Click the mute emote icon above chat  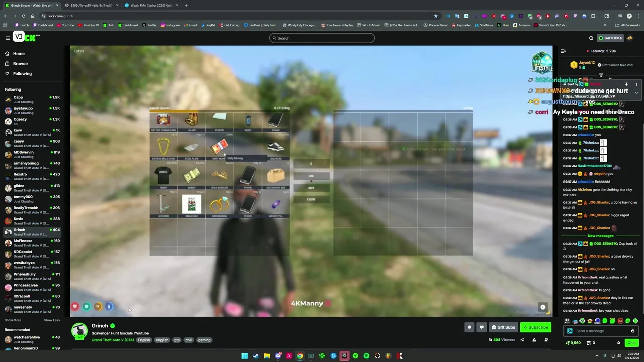point(567,321)
